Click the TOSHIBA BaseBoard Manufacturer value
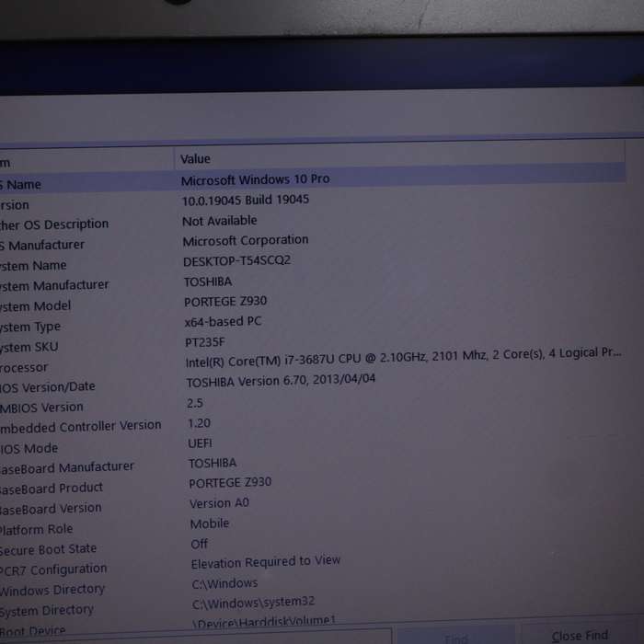The image size is (644, 644). (213, 464)
